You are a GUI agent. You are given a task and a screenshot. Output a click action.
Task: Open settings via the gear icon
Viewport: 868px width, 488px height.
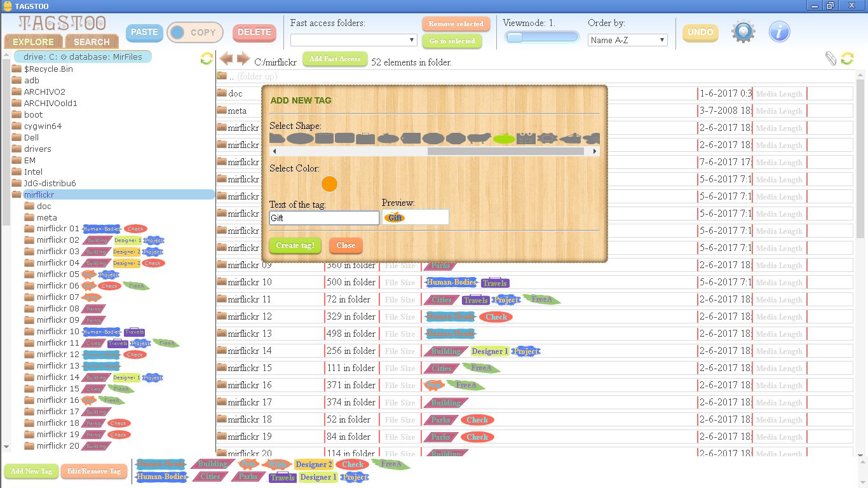pos(743,32)
